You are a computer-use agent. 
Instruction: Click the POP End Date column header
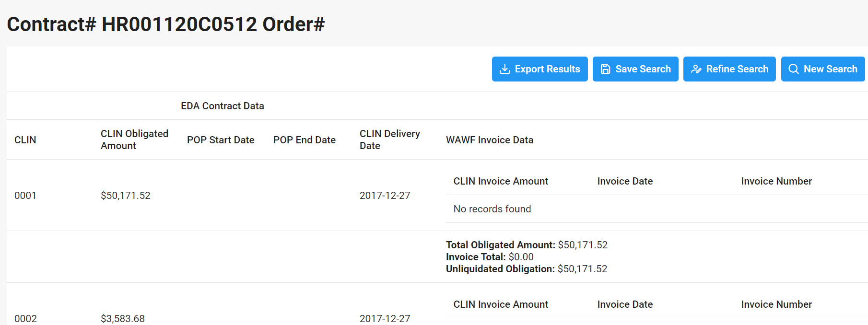point(304,139)
